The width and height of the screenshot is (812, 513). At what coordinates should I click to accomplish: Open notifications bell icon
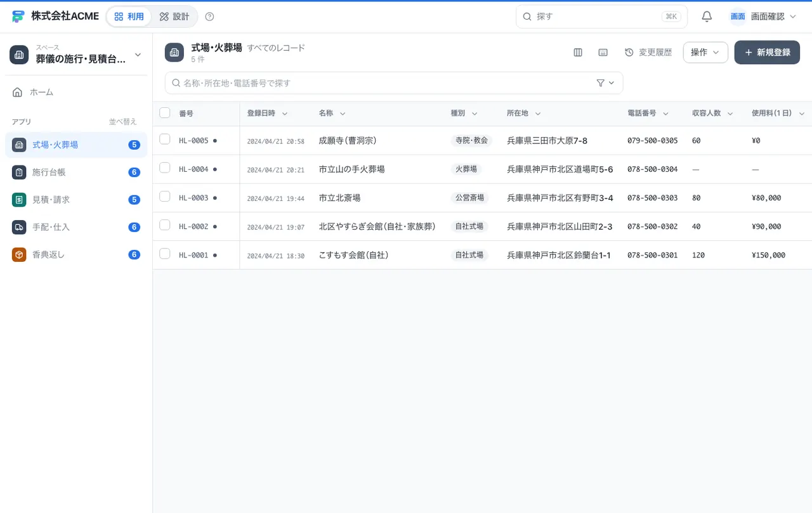[707, 16]
